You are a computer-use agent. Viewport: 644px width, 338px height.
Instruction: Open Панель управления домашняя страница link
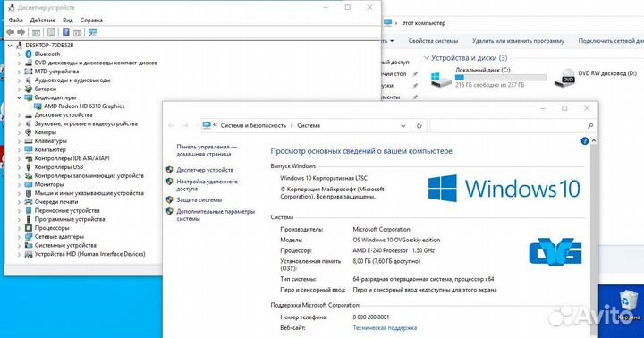[207, 150]
